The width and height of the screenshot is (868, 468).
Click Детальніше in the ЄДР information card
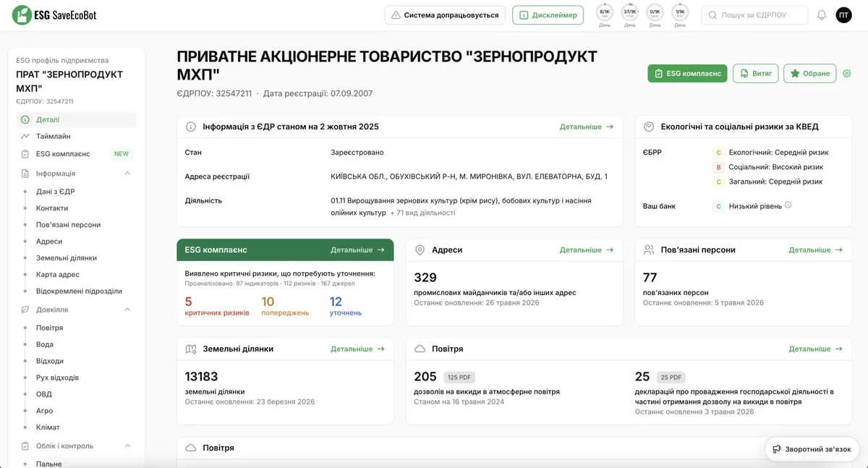(587, 127)
